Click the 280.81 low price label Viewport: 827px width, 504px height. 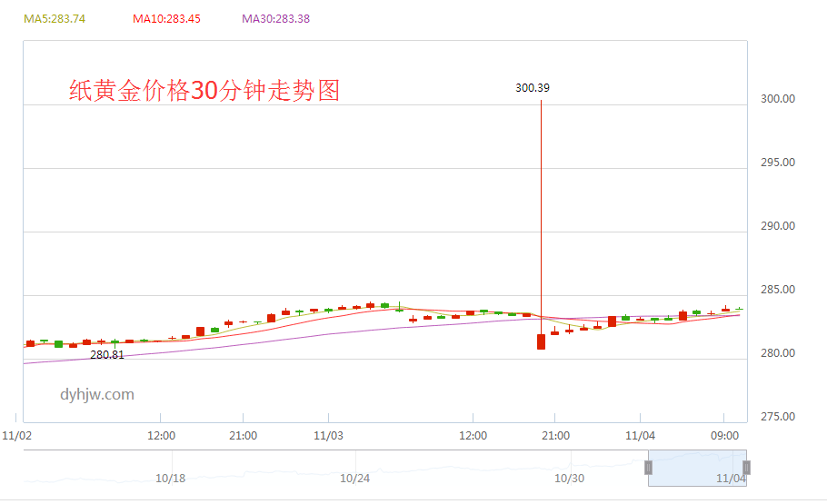(x=107, y=355)
